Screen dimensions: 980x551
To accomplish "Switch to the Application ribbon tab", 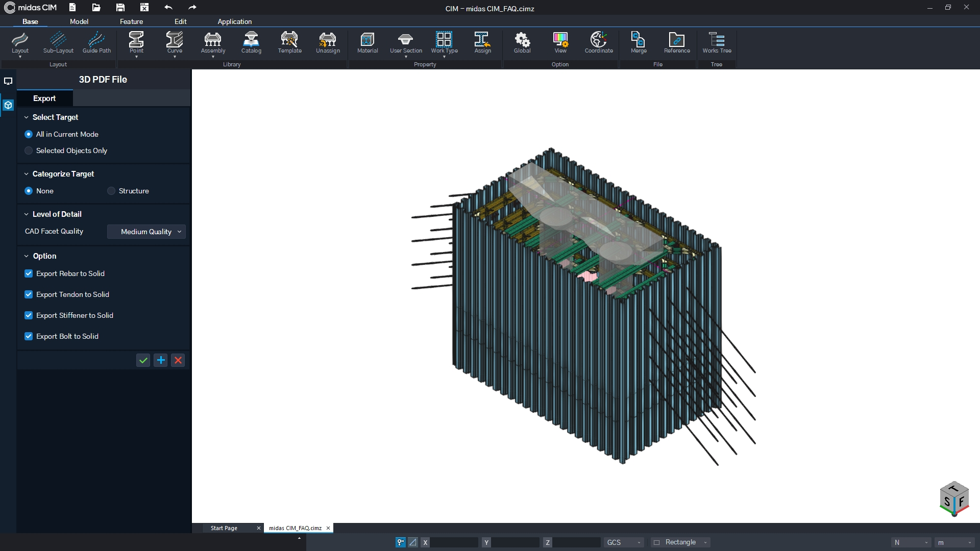I will (234, 21).
